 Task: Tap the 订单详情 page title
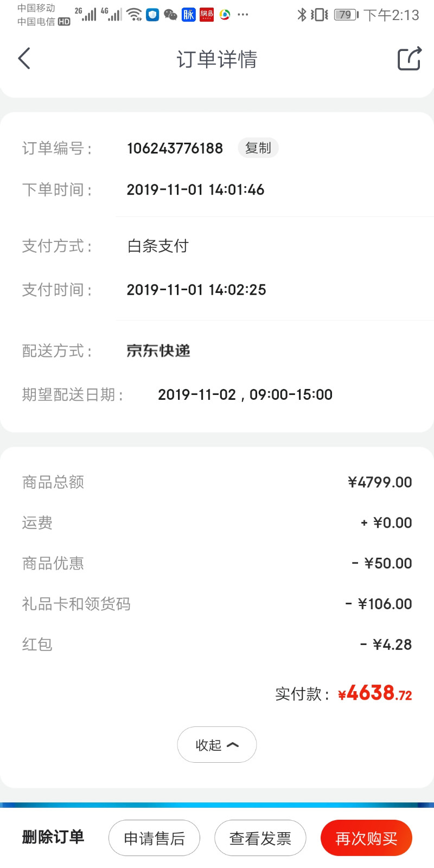tap(217, 59)
